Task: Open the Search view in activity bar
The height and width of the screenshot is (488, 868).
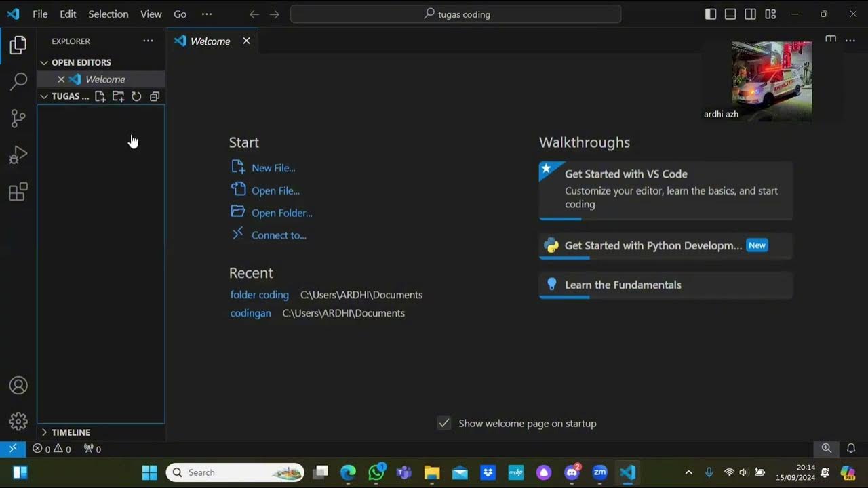Action: pyautogui.click(x=18, y=82)
